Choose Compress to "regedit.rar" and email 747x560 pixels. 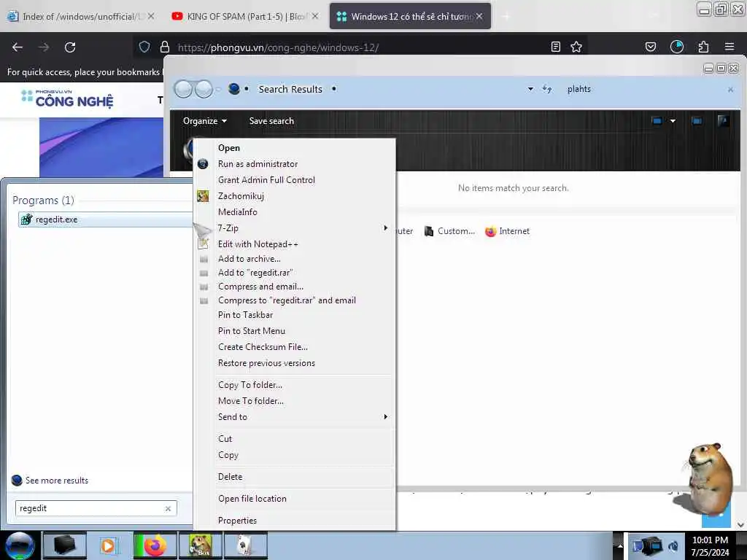pyautogui.click(x=295, y=300)
